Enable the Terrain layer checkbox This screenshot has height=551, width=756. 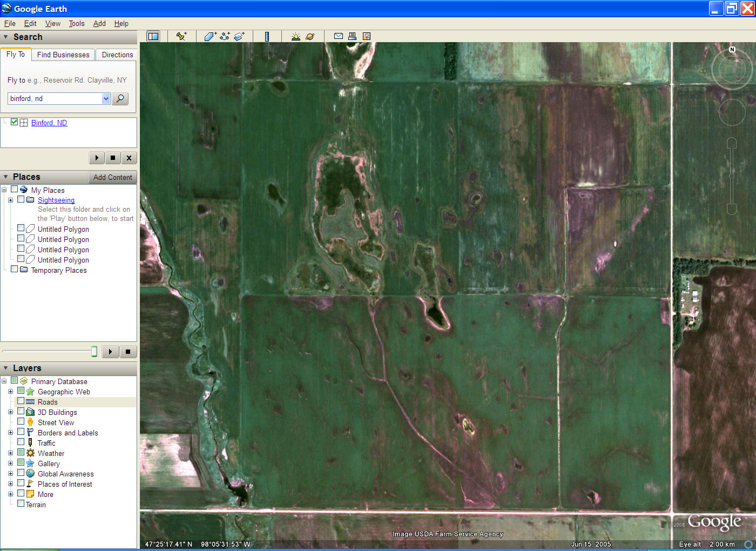click(21, 503)
